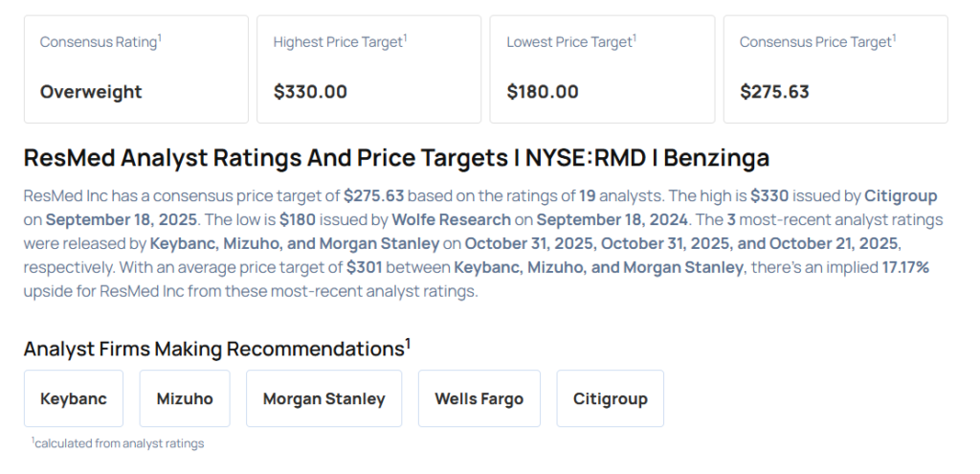This screenshot has width=980, height=474.
Task: Select the $330.00 price value
Action: (x=310, y=92)
